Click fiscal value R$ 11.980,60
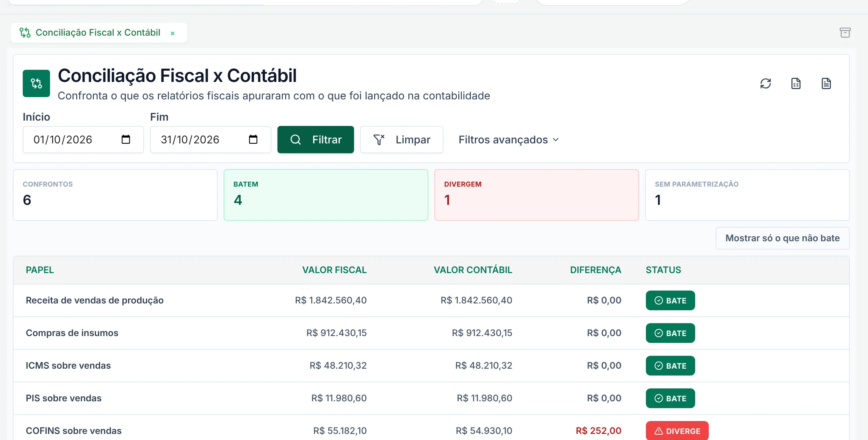Viewport: 868px width, 440px height. pyautogui.click(x=339, y=398)
